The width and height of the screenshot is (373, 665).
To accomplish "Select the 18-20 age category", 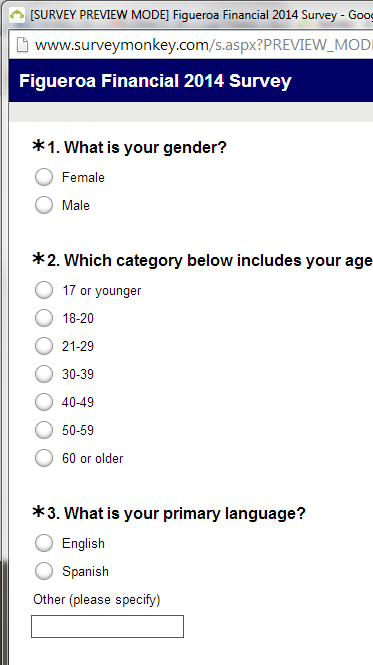I will [44, 319].
